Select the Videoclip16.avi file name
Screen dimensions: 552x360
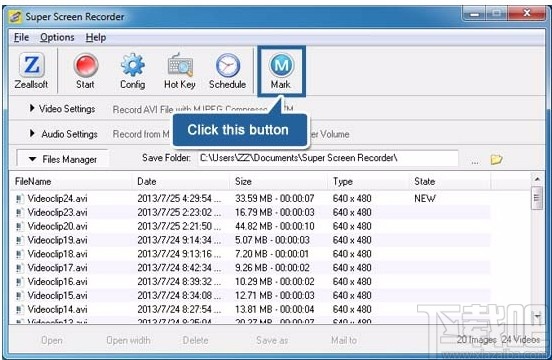57,282
